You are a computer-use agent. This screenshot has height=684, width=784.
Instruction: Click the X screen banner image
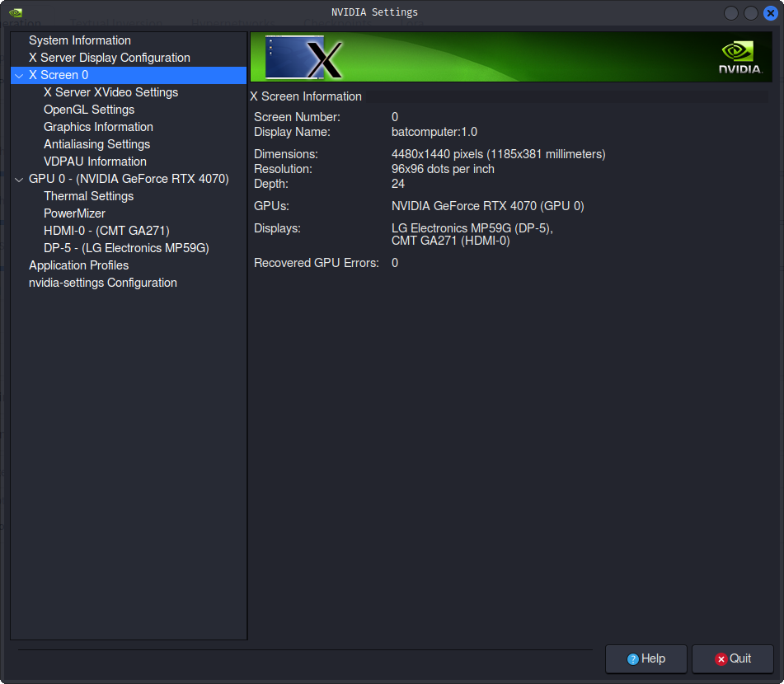tap(303, 57)
